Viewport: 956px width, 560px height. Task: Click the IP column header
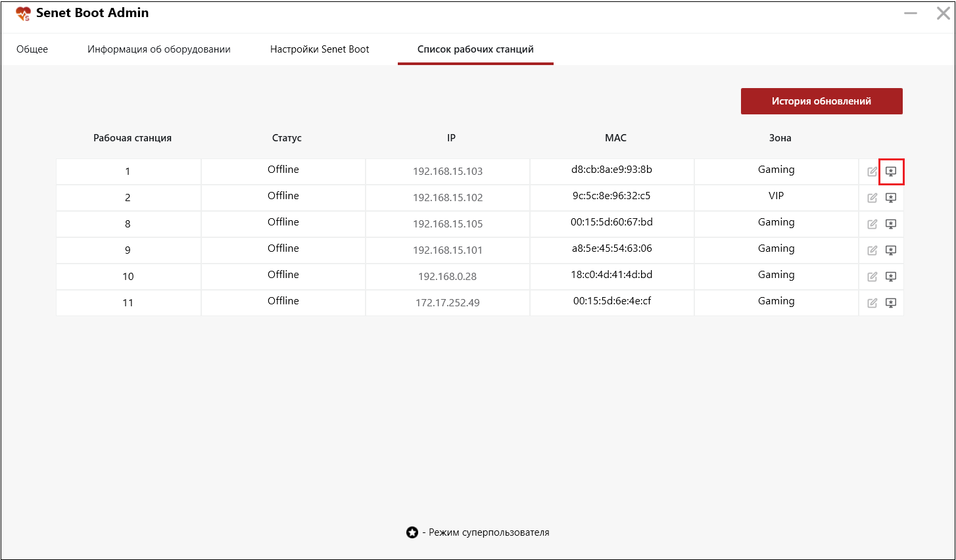pos(451,138)
